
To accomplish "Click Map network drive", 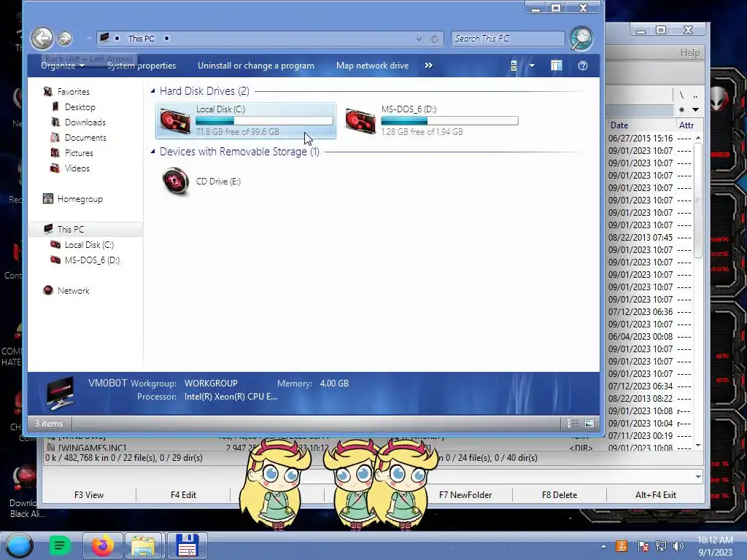I will coord(372,66).
